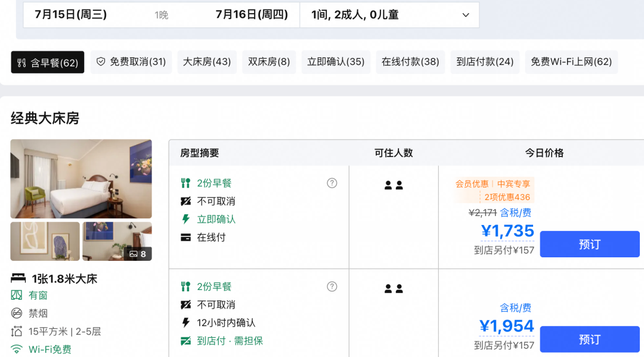The width and height of the screenshot is (644, 357).
Task: Click 含税/费 above the ¥1,954 price
Action: pyautogui.click(x=515, y=307)
